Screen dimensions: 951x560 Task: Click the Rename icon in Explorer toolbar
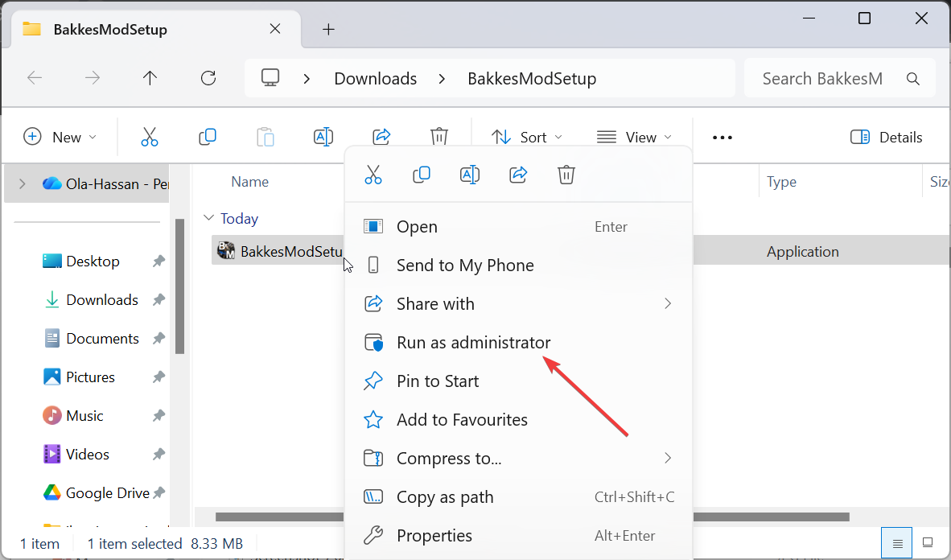click(323, 137)
